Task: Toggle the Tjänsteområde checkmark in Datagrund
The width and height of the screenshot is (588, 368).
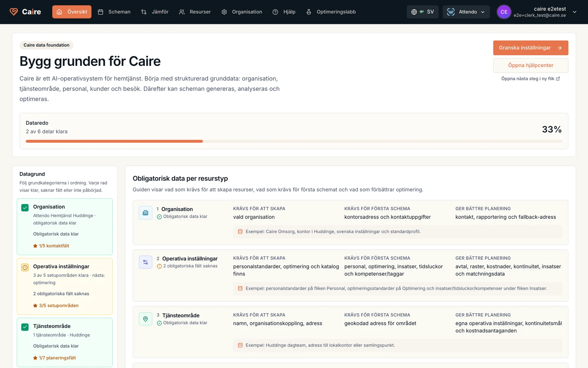Action: pos(25,327)
